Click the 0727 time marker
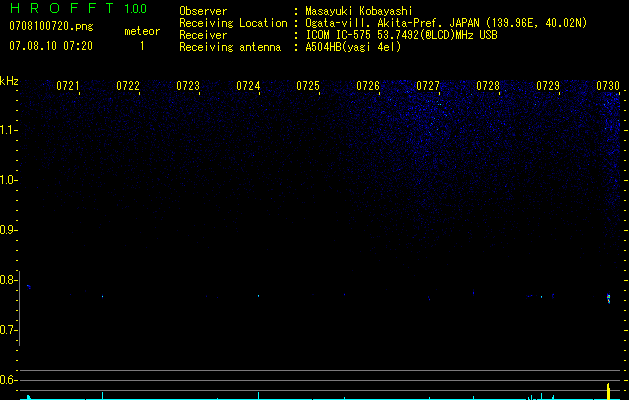 [x=428, y=86]
